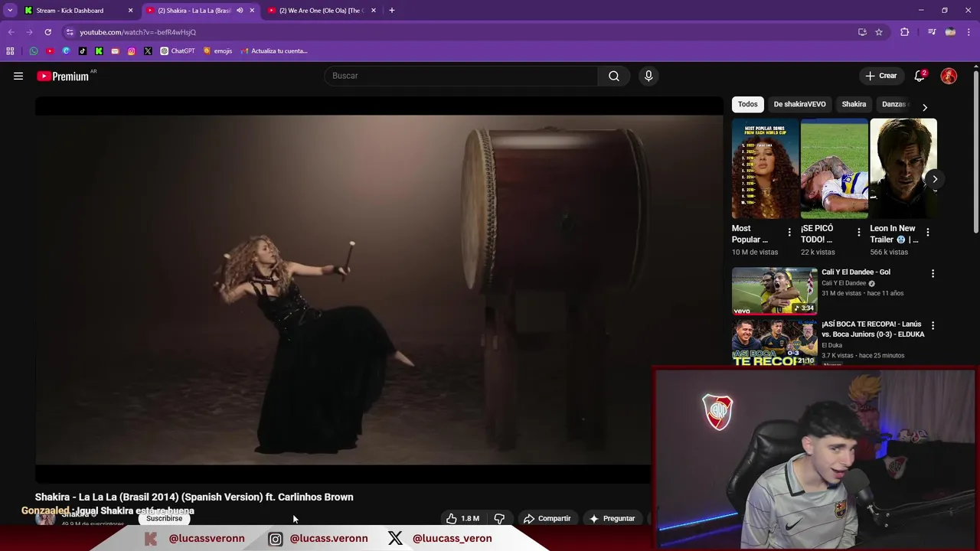Open the El Duka channel link
980x551 pixels.
(831, 345)
